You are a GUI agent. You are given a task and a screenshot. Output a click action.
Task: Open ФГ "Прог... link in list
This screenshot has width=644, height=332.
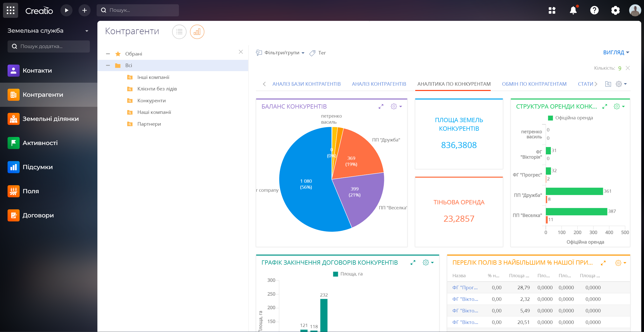[x=465, y=288]
